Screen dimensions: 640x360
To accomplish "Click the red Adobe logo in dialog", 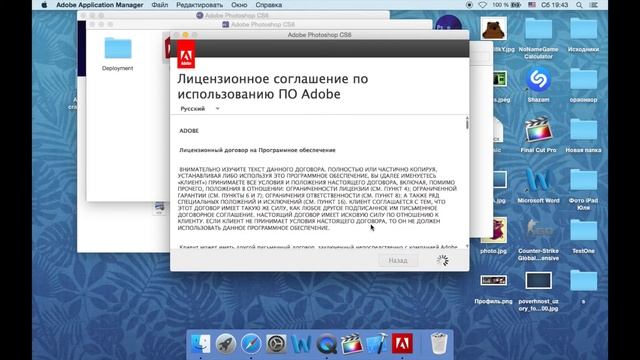I will coord(186,55).
